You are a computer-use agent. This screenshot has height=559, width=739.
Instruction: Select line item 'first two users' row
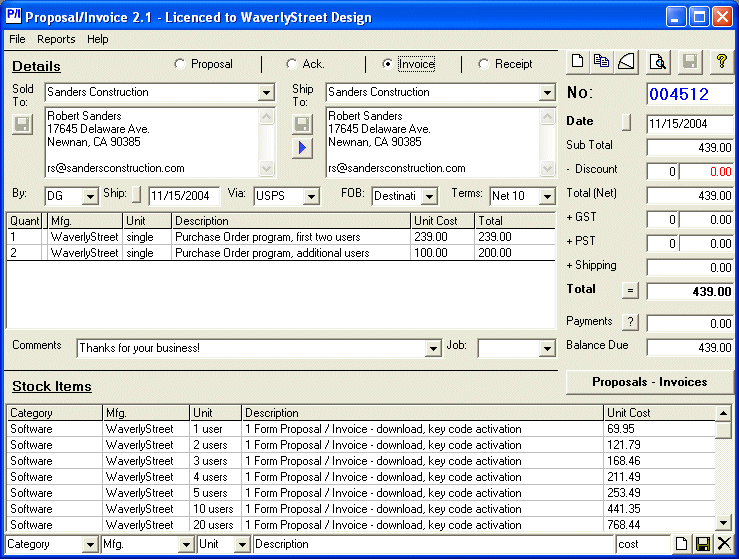pos(281,237)
